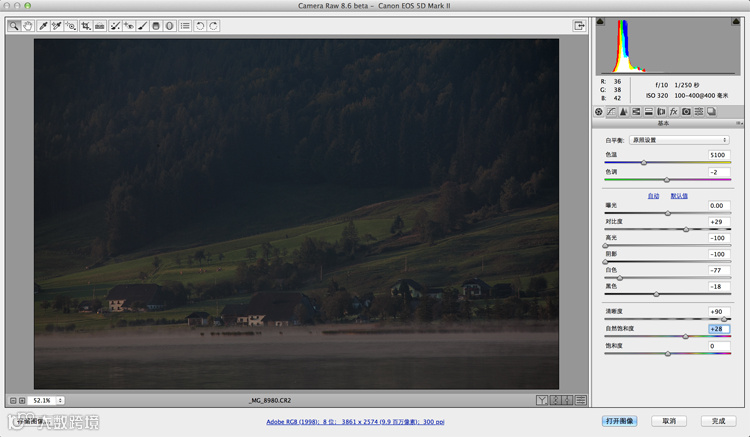Select the Crop tool
750x437 pixels.
(x=86, y=26)
